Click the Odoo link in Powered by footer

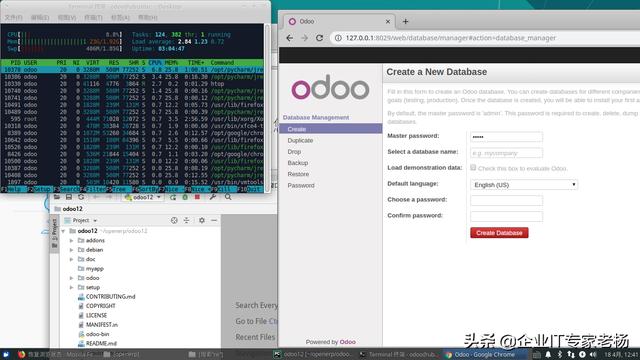pyautogui.click(x=347, y=342)
